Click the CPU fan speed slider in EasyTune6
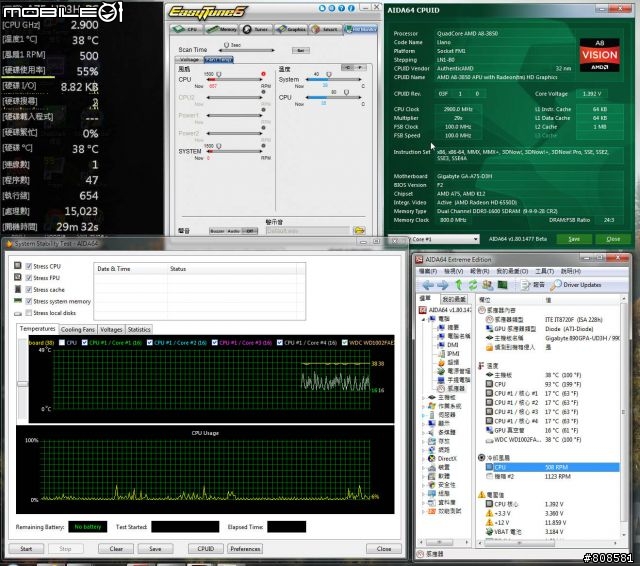This screenshot has width=640, height=566. [235, 80]
